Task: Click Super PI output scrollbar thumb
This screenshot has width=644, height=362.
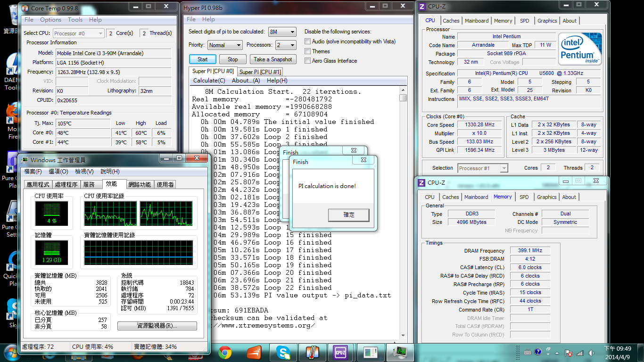Action: pyautogui.click(x=403, y=98)
